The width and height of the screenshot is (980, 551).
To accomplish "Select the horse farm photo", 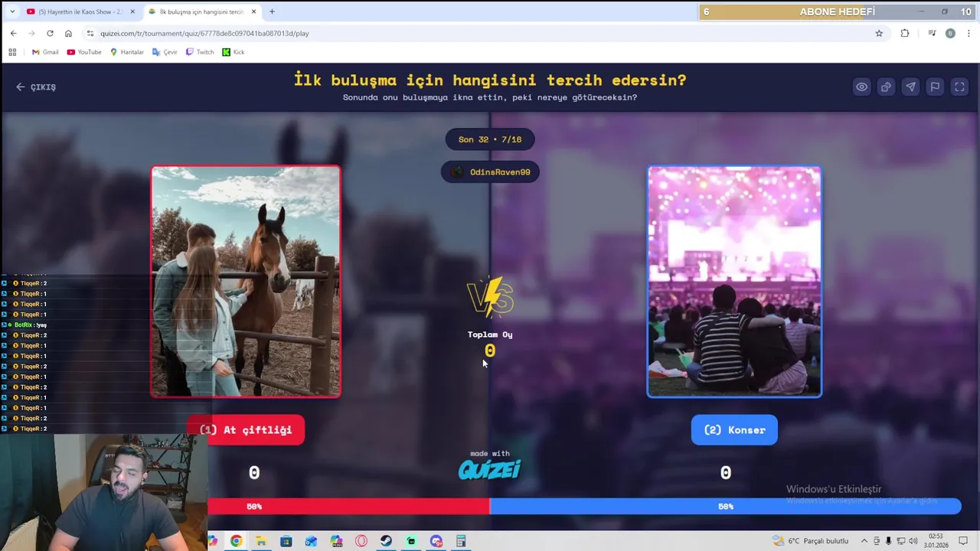I will (246, 282).
